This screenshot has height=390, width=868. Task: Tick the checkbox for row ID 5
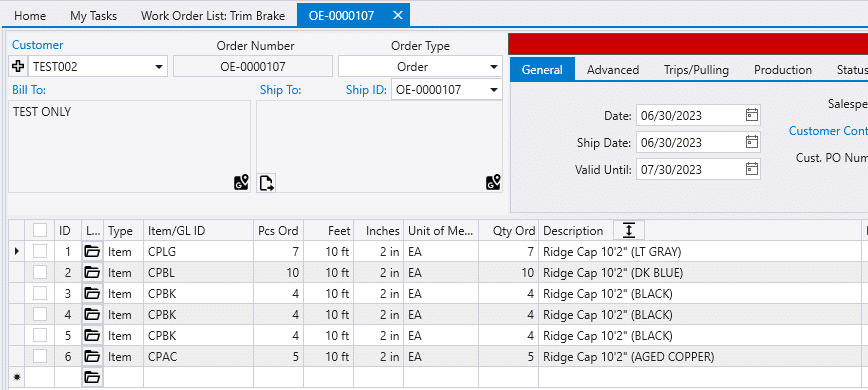40,336
